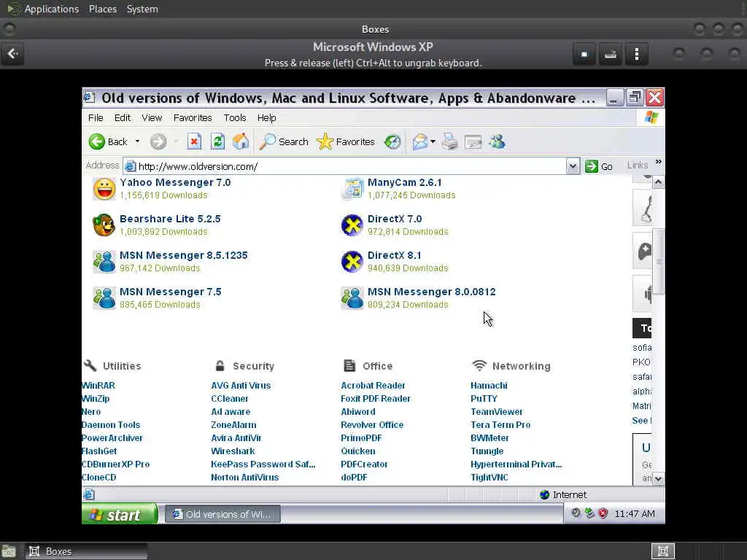Open the Home page icon
This screenshot has height=560, width=747.
click(x=241, y=141)
